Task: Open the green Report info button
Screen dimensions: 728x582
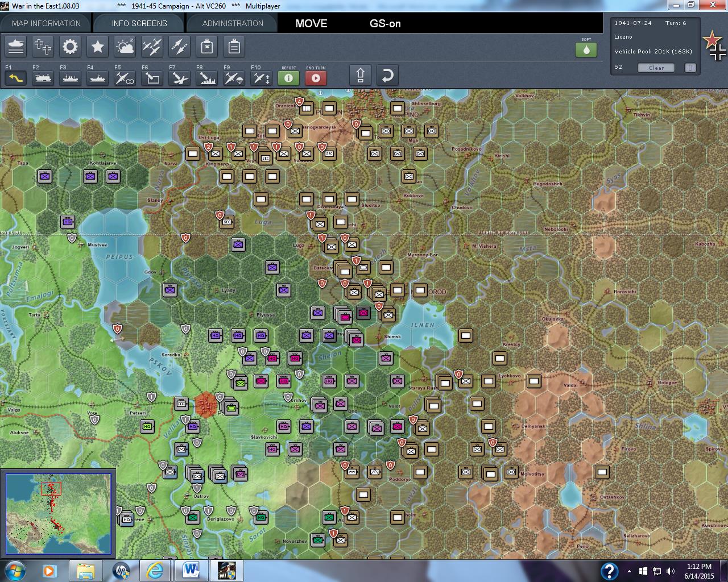Action: [288, 78]
